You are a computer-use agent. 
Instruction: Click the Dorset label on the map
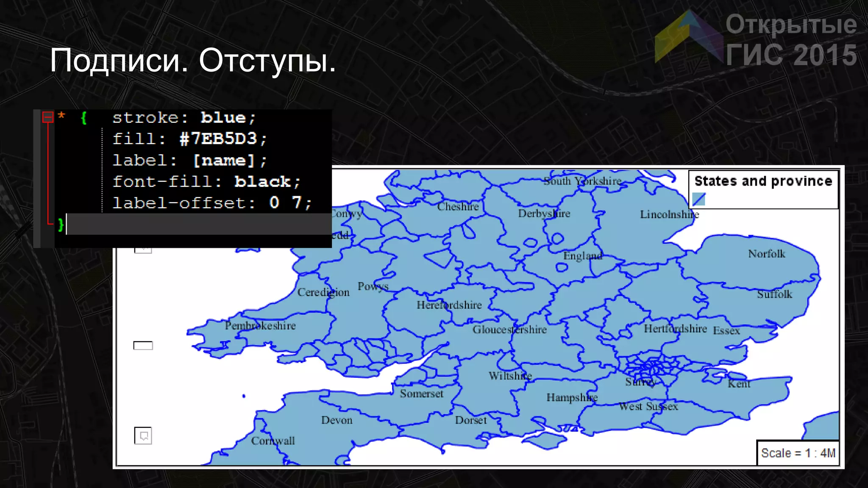pos(471,420)
